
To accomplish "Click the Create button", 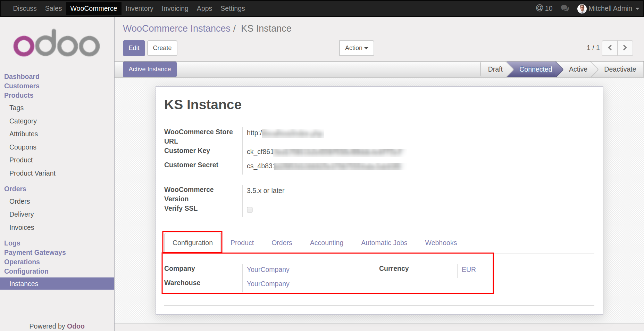I will pyautogui.click(x=162, y=48).
